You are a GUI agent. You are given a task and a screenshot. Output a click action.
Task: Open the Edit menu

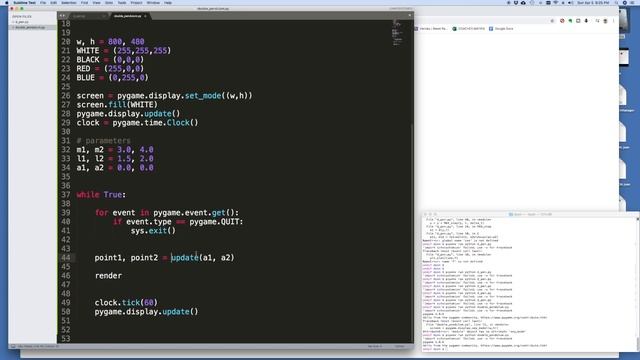click(x=53, y=2)
